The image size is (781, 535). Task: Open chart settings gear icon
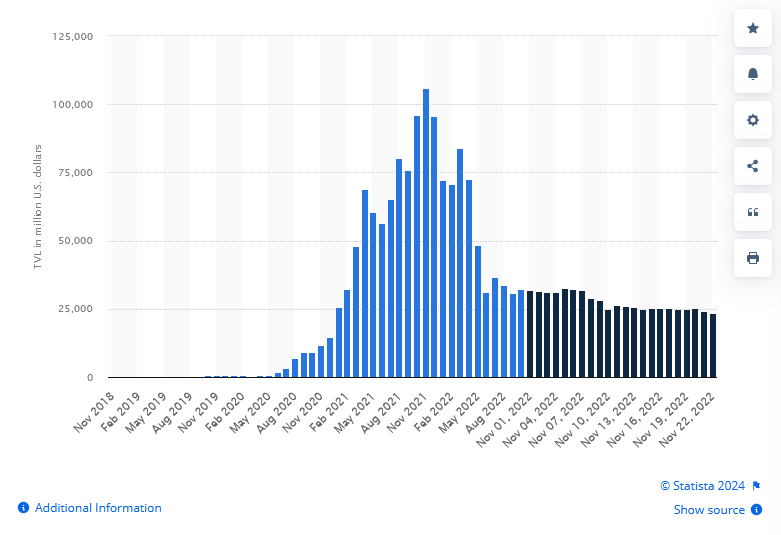coord(753,120)
